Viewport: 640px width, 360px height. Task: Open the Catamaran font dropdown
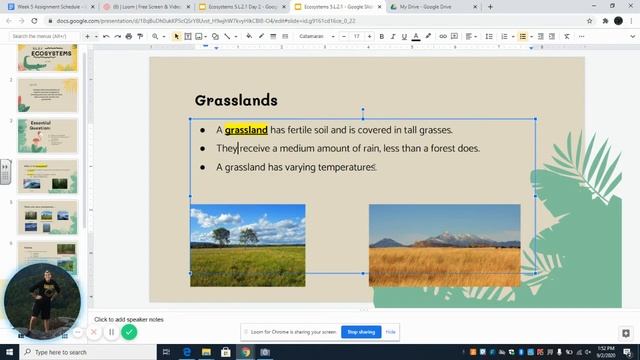(316, 36)
